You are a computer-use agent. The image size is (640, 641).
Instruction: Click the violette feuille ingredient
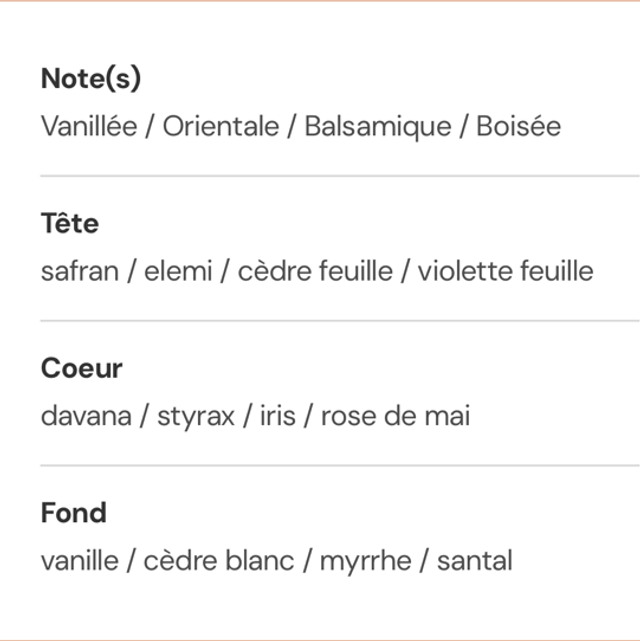coord(505,271)
